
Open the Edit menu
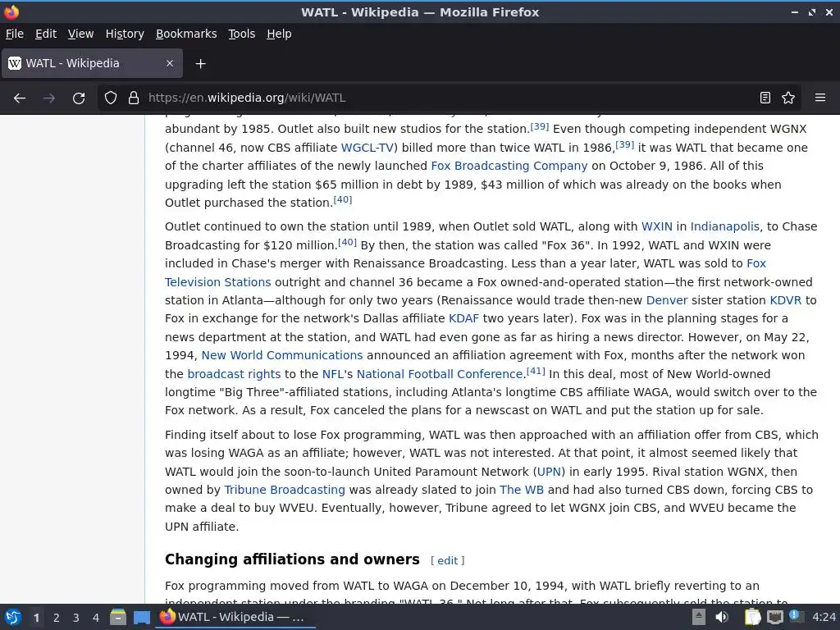click(46, 34)
